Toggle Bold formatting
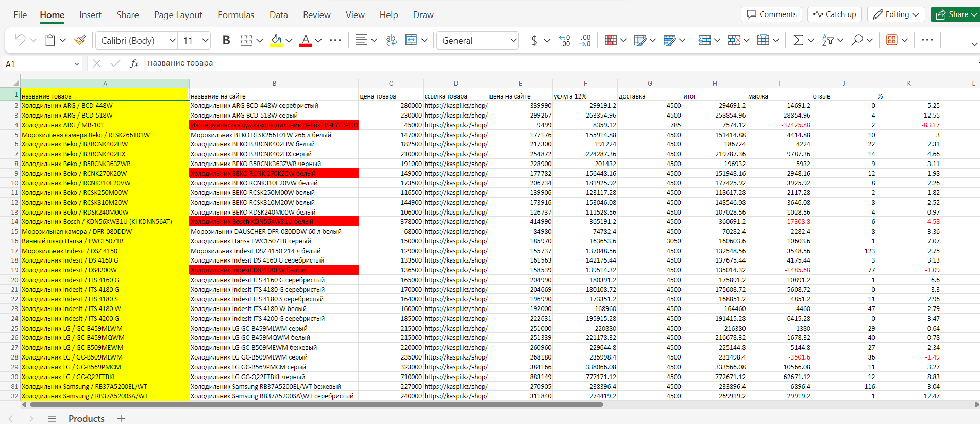980x424 pixels. [x=226, y=40]
